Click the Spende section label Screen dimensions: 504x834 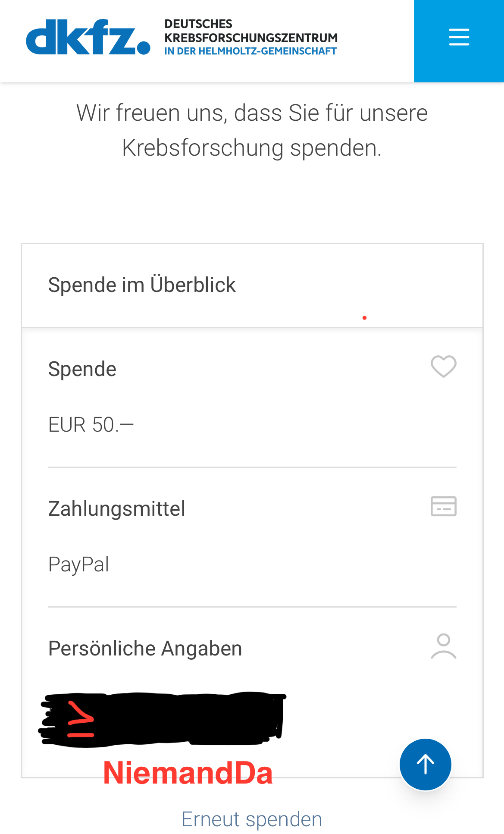coord(82,369)
